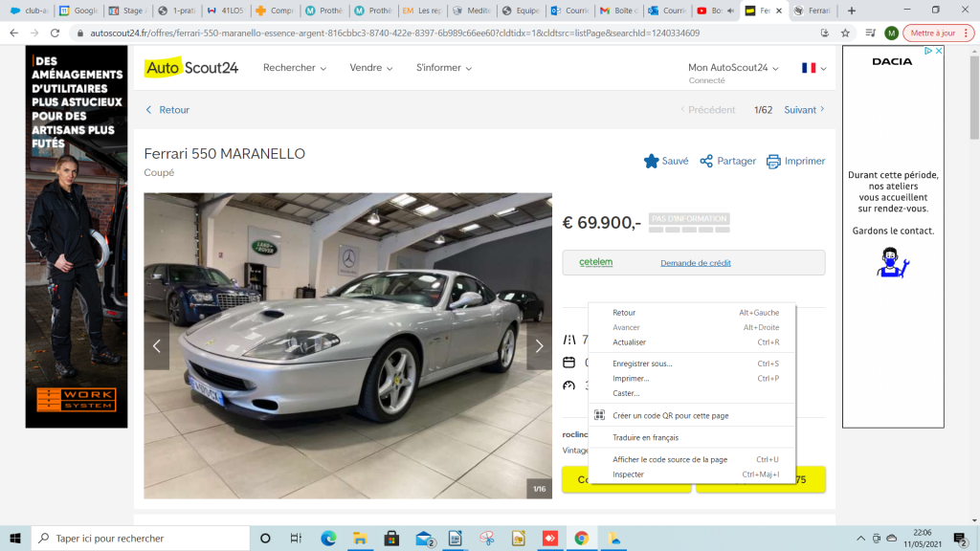The width and height of the screenshot is (980, 551).
Task: Choose Afficher le code source de la page
Action: tap(692, 459)
